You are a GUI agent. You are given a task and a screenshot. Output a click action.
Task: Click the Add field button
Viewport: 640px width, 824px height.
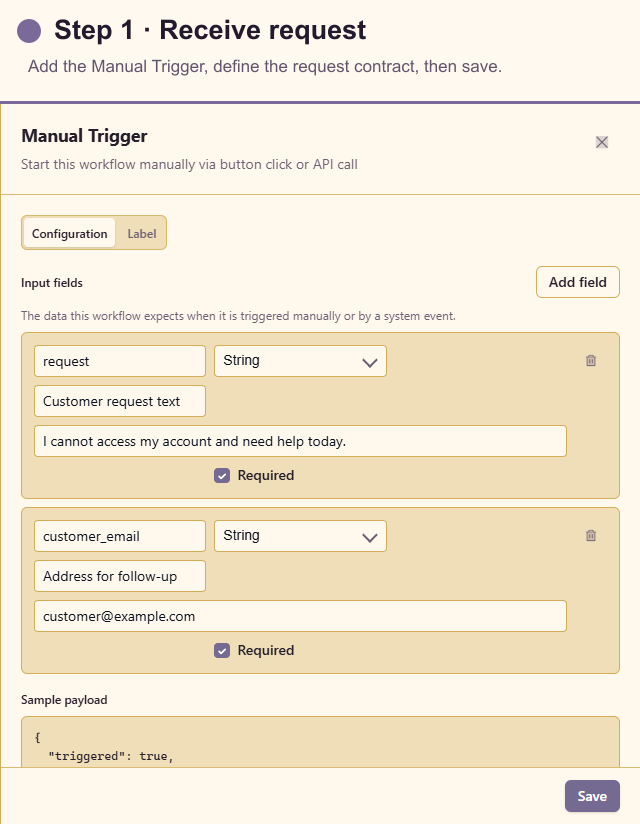coord(577,282)
